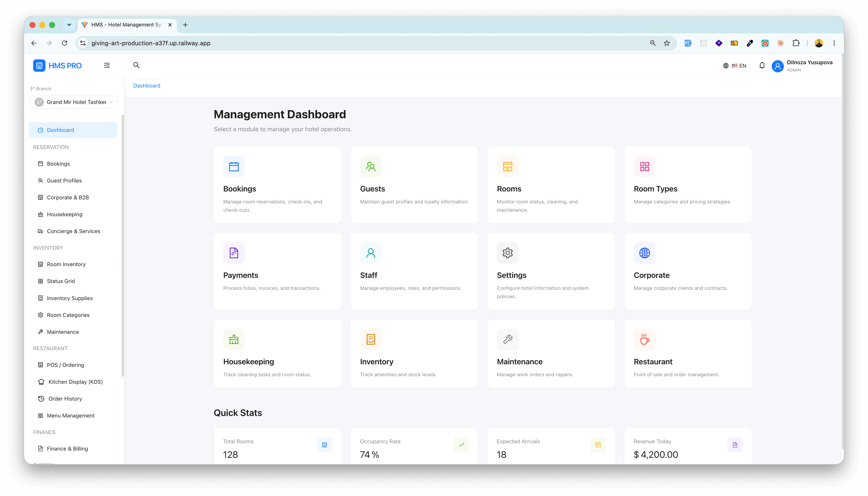
Task: Click the gear icon in the Settings card
Action: click(508, 253)
